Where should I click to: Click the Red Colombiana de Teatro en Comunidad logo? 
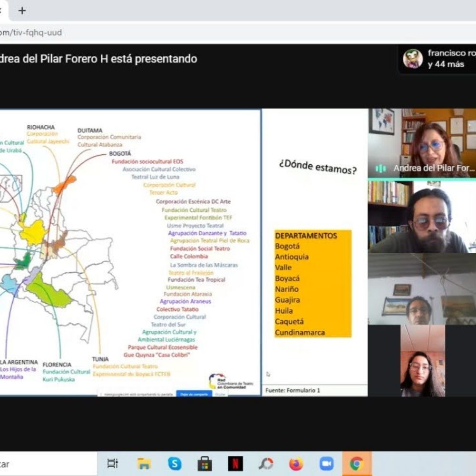pos(231,381)
